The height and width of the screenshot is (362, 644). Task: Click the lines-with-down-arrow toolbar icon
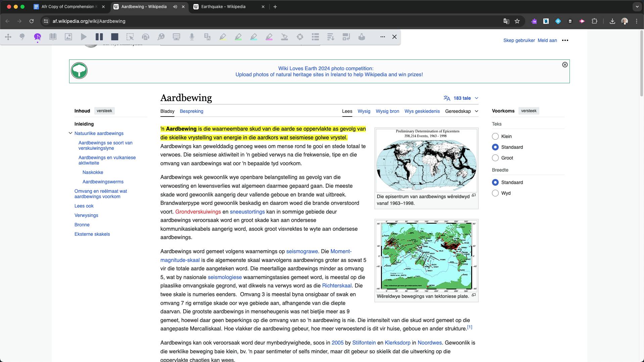click(331, 37)
